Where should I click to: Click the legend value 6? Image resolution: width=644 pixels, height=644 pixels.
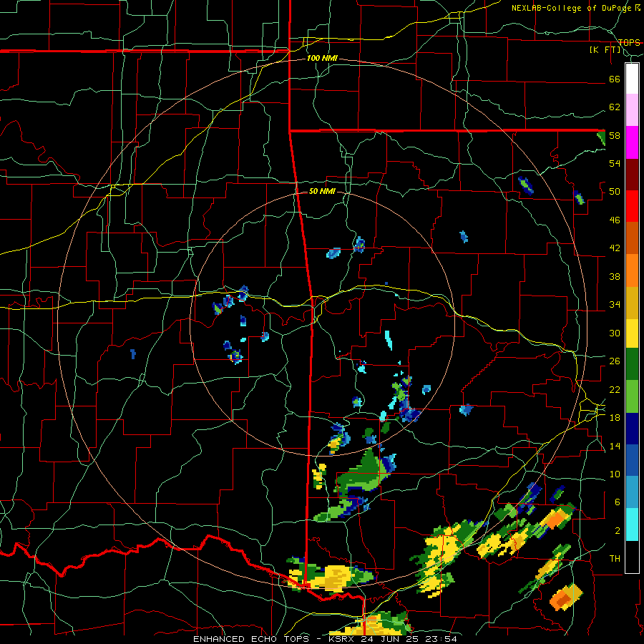(618, 502)
